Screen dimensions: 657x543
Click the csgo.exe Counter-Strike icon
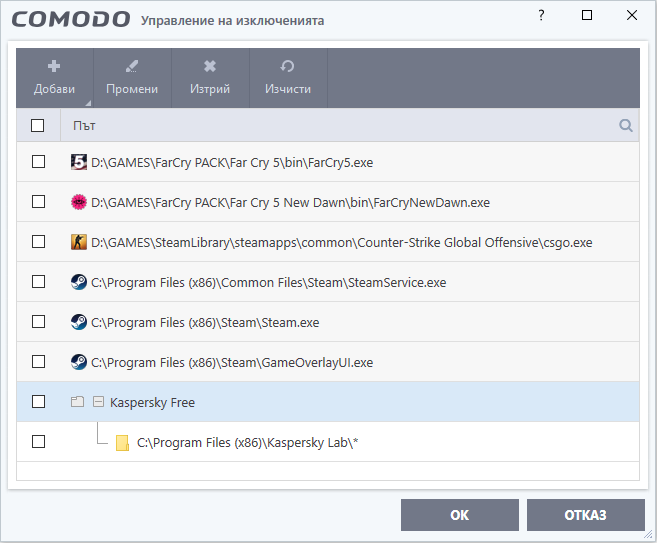pos(78,242)
